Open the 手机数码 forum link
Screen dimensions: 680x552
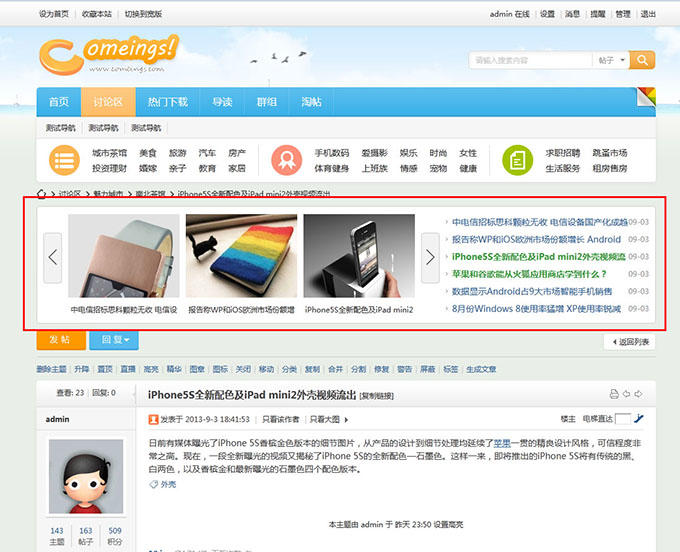click(x=332, y=153)
